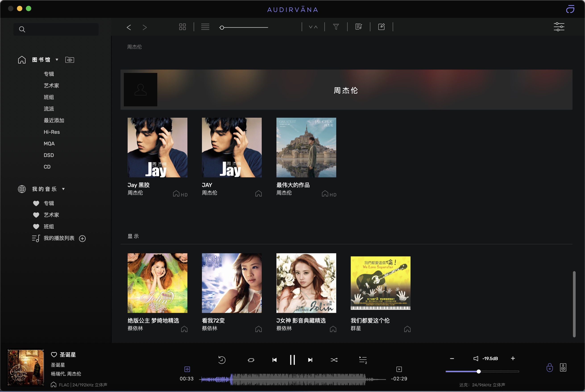The height and width of the screenshot is (392, 585).
Task: Open Hi-Res library section
Action: 52,132
